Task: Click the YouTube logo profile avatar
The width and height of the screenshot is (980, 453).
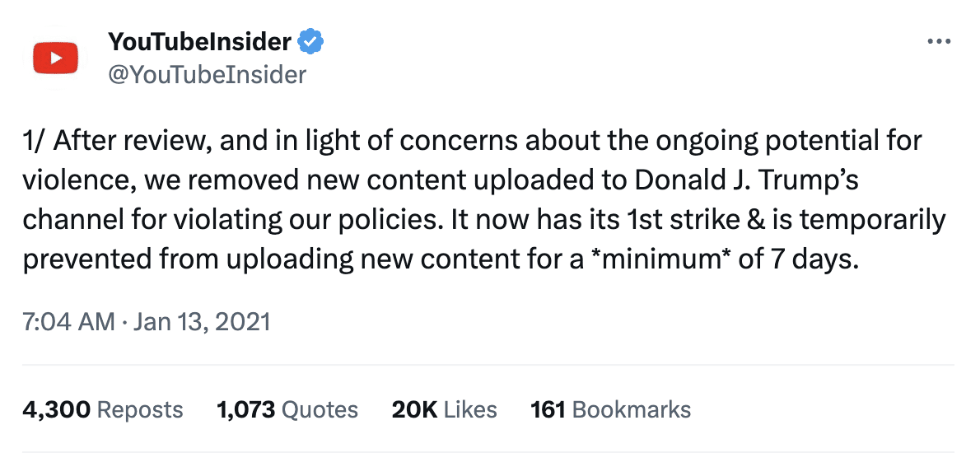Action: [55, 58]
